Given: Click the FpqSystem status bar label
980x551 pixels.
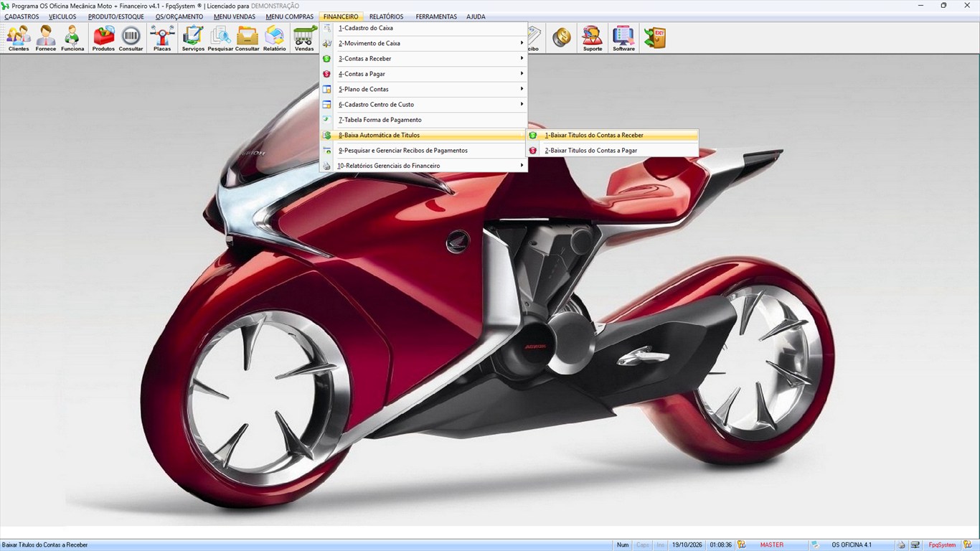Looking at the screenshot, I should pyautogui.click(x=942, y=545).
